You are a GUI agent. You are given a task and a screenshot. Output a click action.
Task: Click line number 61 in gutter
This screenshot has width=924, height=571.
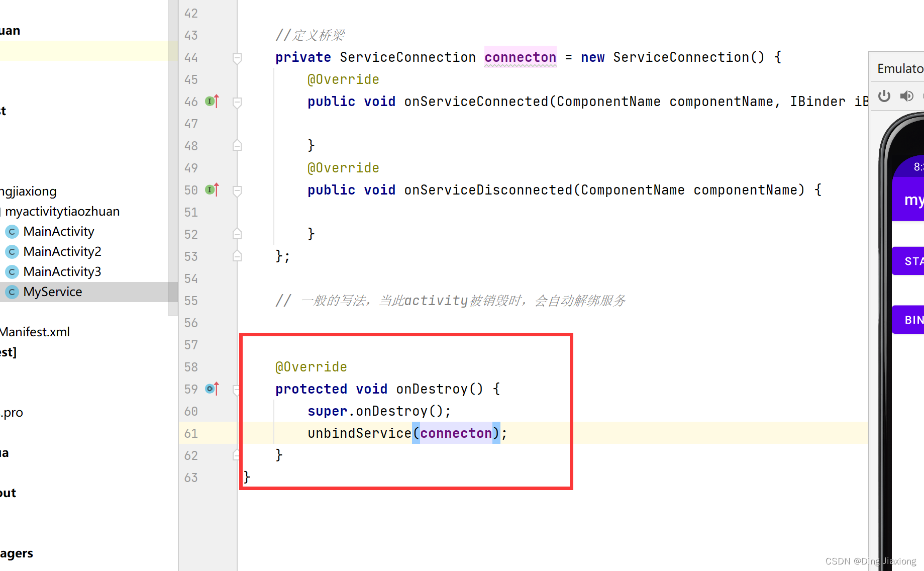(191, 433)
